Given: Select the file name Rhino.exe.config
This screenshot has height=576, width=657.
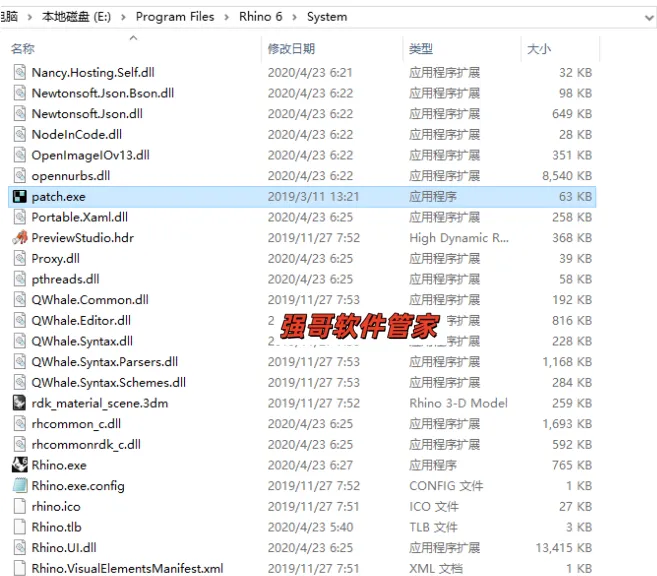Looking at the screenshot, I should [x=78, y=486].
